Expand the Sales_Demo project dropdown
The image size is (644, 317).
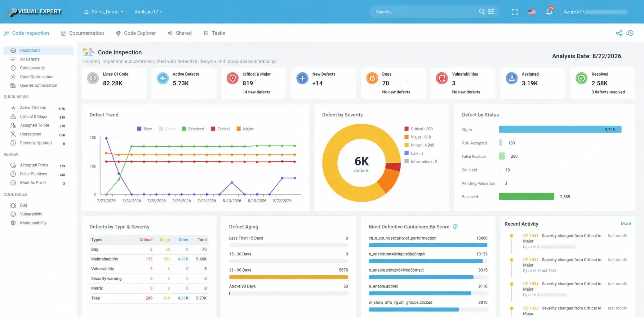103,12
